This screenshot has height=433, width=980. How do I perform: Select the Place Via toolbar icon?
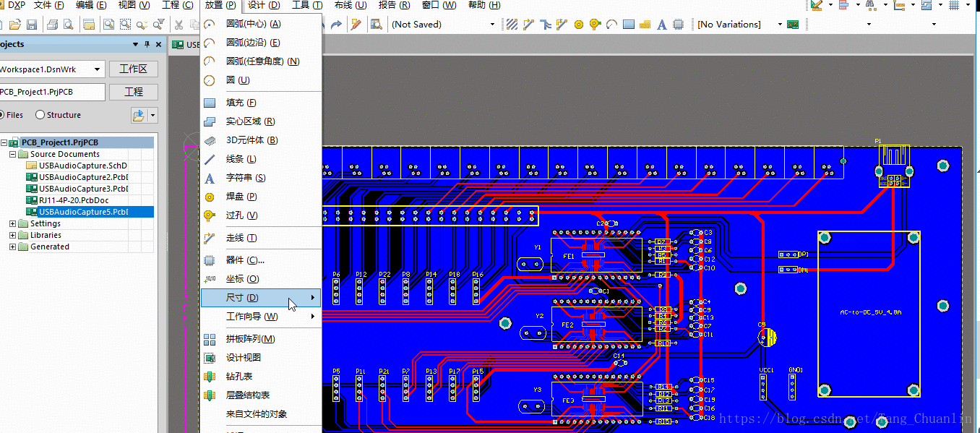coord(595,25)
